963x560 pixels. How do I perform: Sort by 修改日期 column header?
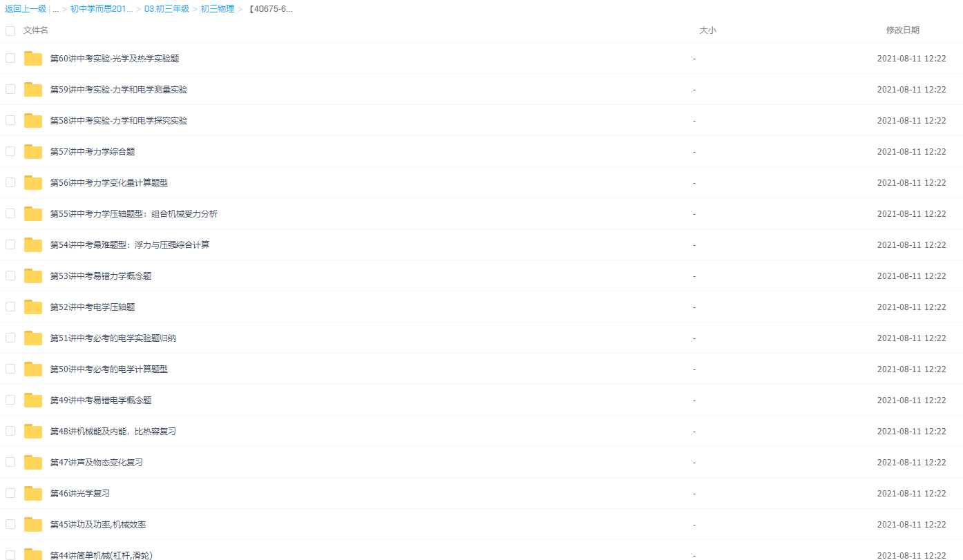[902, 30]
